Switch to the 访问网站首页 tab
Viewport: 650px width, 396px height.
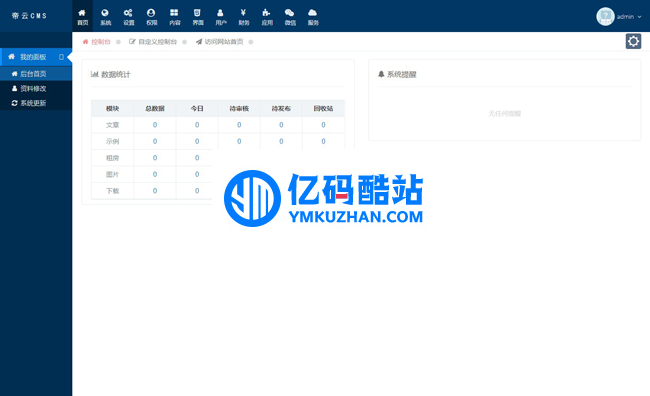point(220,42)
